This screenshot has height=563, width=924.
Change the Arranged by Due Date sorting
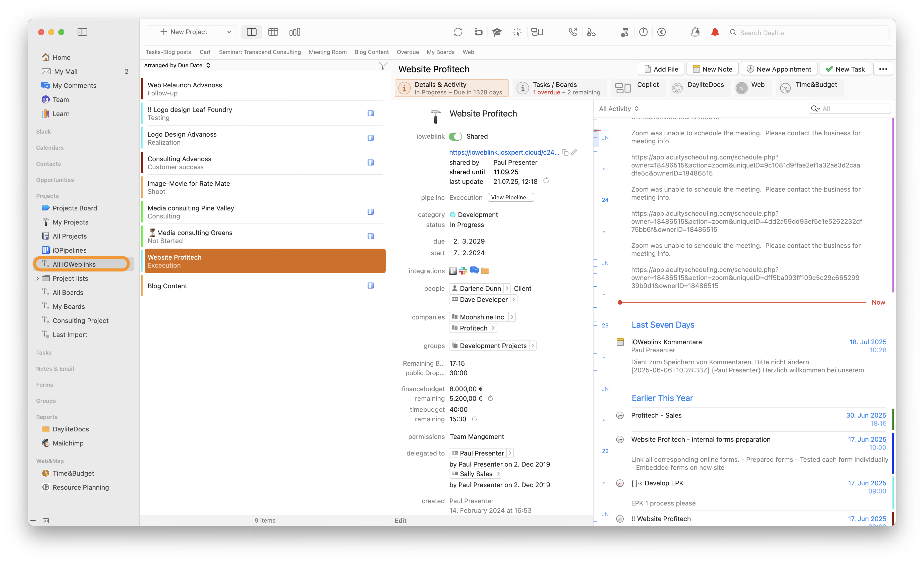tap(177, 65)
